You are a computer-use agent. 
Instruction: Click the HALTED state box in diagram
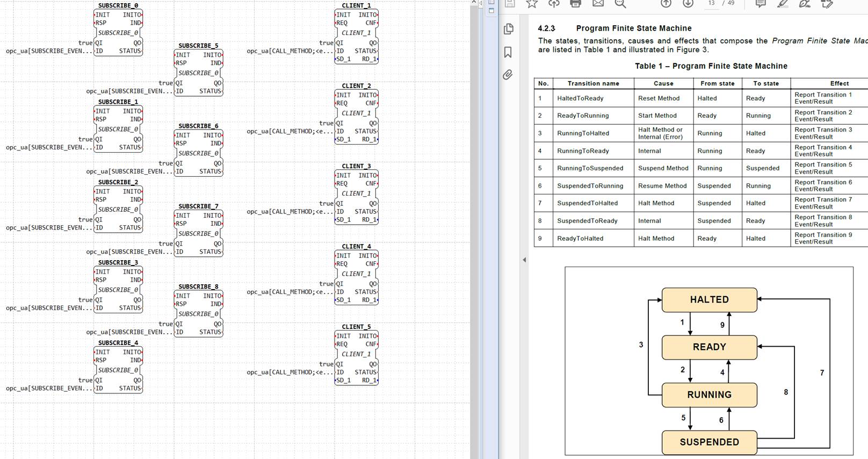point(709,300)
